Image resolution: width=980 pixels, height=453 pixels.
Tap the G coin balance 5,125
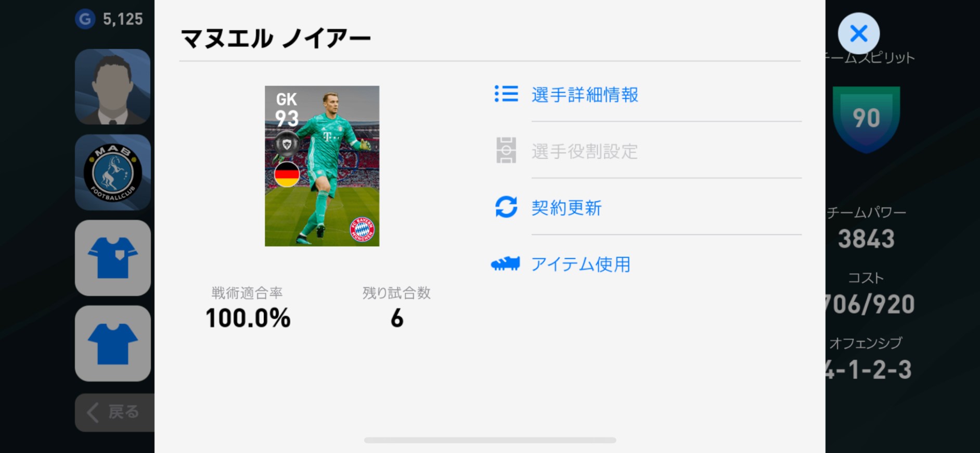pyautogui.click(x=110, y=19)
